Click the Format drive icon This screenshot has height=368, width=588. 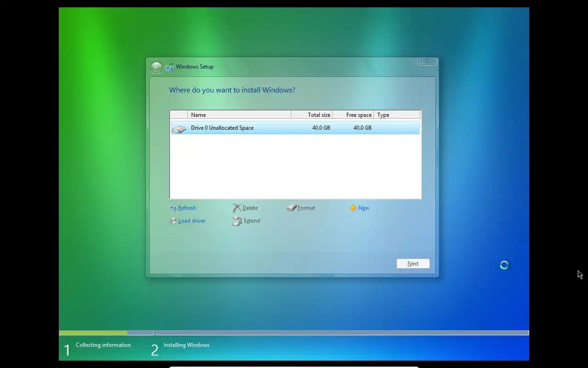click(x=291, y=208)
